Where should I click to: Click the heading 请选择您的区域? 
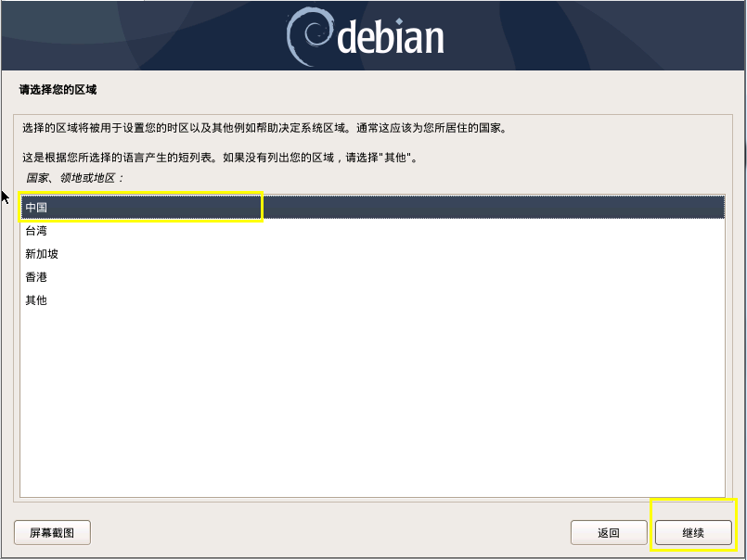58,90
